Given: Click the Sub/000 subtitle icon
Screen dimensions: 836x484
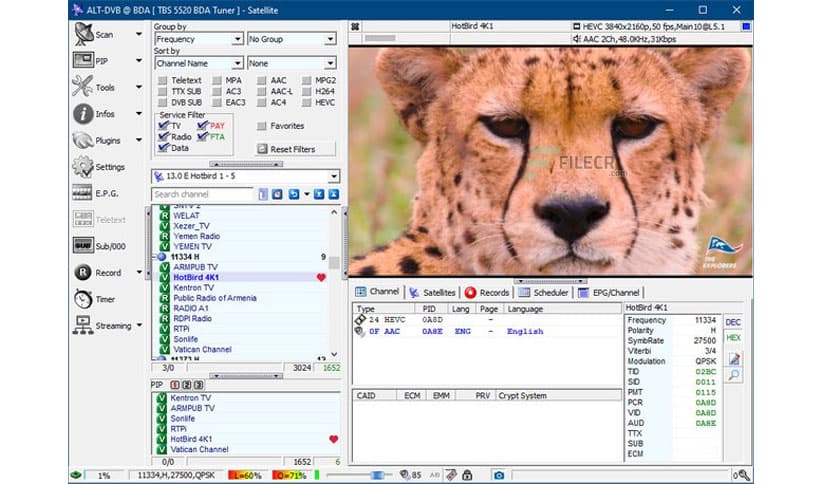Looking at the screenshot, I should [x=83, y=245].
